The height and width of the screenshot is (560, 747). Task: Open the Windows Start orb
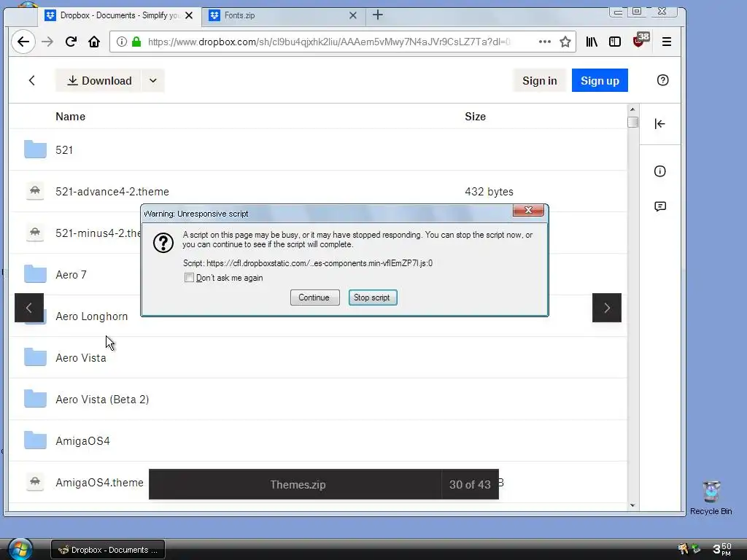pyautogui.click(x=20, y=548)
